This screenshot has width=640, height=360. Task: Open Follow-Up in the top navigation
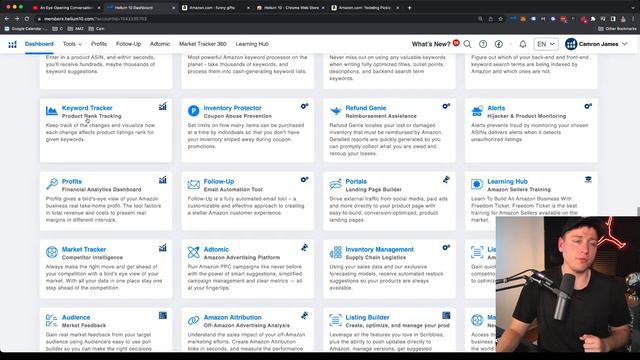pos(128,44)
